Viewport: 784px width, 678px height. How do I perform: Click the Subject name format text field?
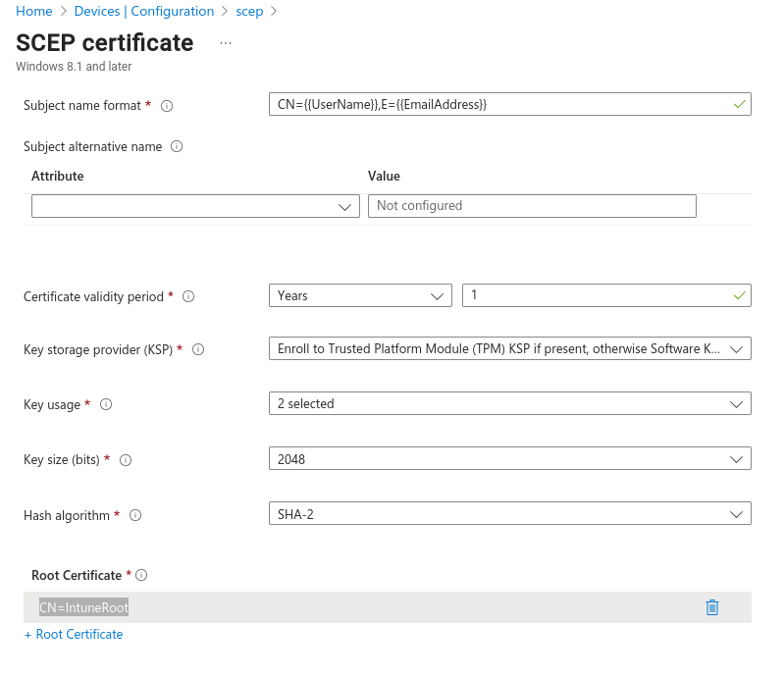500,104
